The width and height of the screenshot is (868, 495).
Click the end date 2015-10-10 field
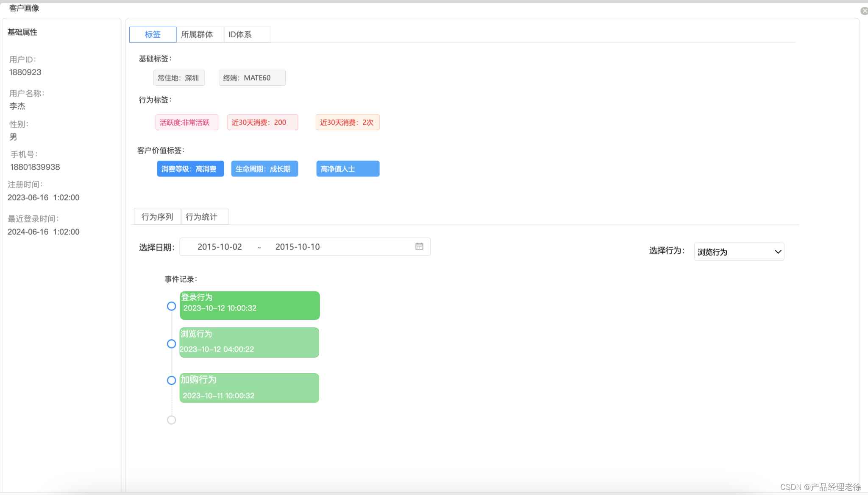pyautogui.click(x=298, y=247)
